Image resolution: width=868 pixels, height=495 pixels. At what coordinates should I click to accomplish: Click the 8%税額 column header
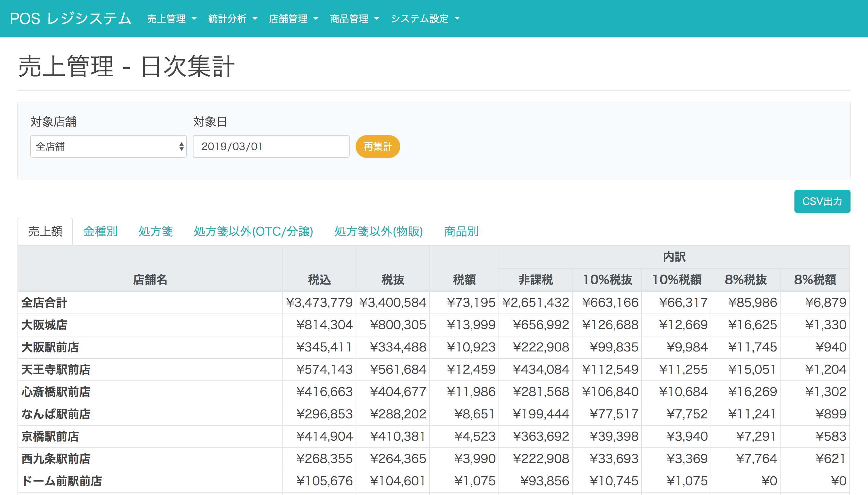pos(815,280)
